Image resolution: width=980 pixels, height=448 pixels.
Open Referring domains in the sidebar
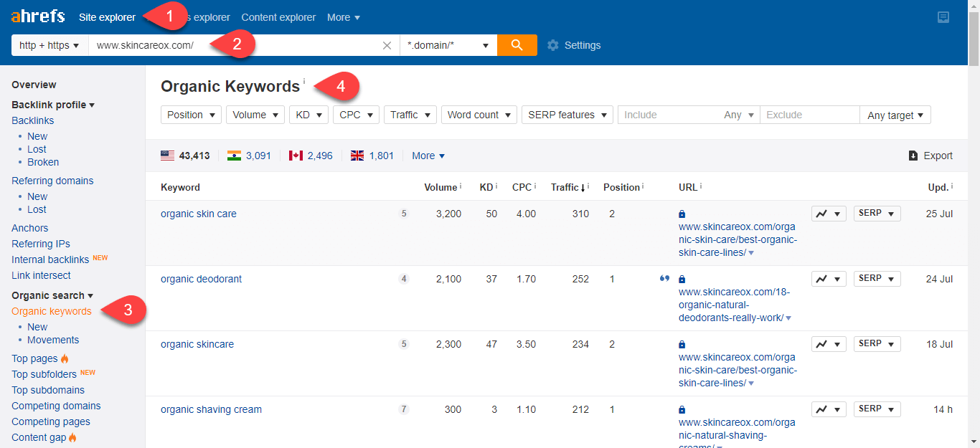coord(52,181)
